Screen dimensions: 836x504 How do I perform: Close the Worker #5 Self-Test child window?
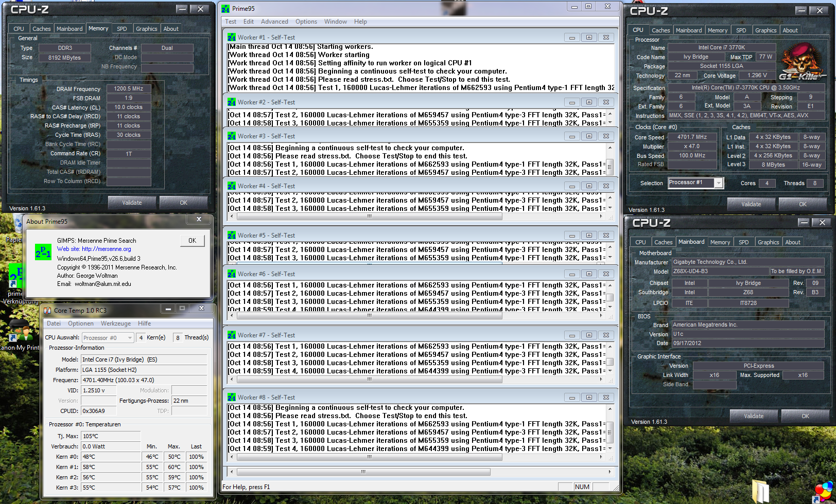pyautogui.click(x=606, y=236)
